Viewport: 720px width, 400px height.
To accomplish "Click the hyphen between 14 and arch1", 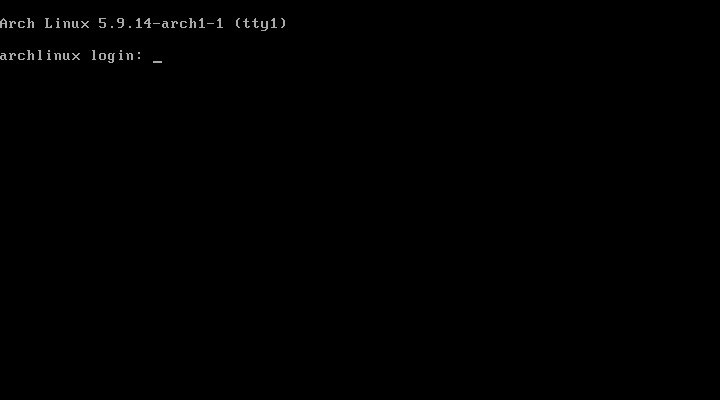I will [157, 24].
